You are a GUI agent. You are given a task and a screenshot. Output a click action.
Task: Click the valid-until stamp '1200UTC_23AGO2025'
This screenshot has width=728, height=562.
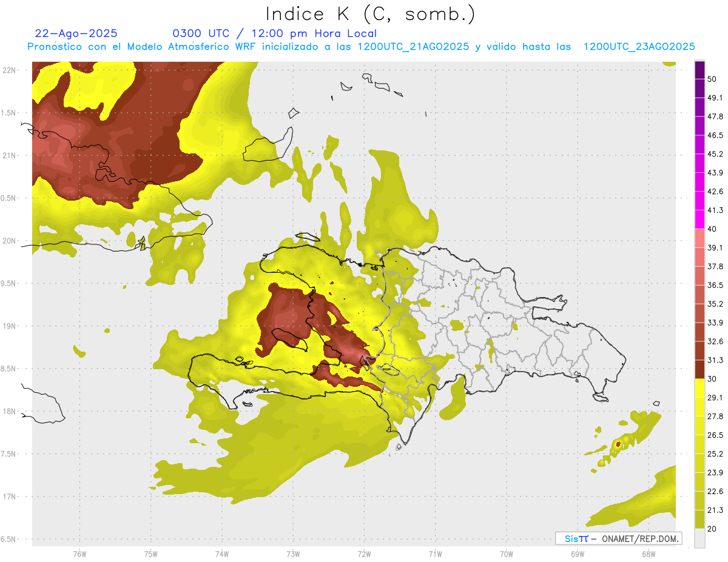pyautogui.click(x=639, y=47)
